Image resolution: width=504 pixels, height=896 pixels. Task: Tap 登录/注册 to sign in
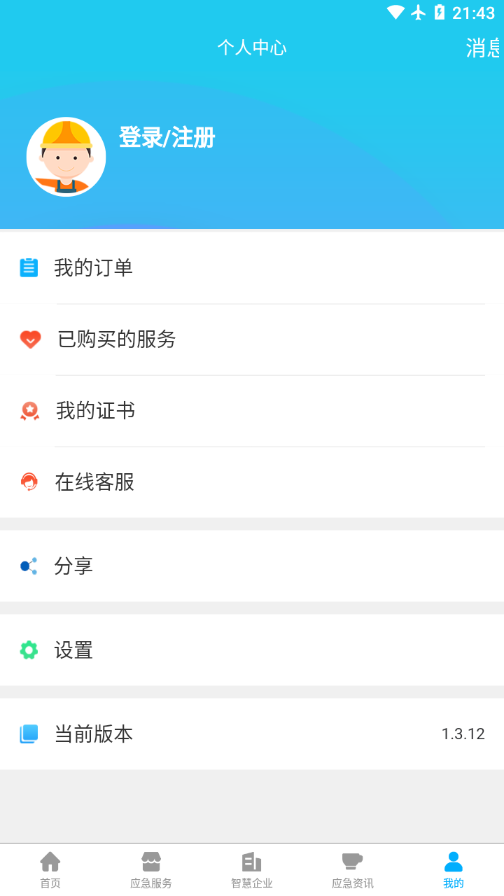point(167,138)
